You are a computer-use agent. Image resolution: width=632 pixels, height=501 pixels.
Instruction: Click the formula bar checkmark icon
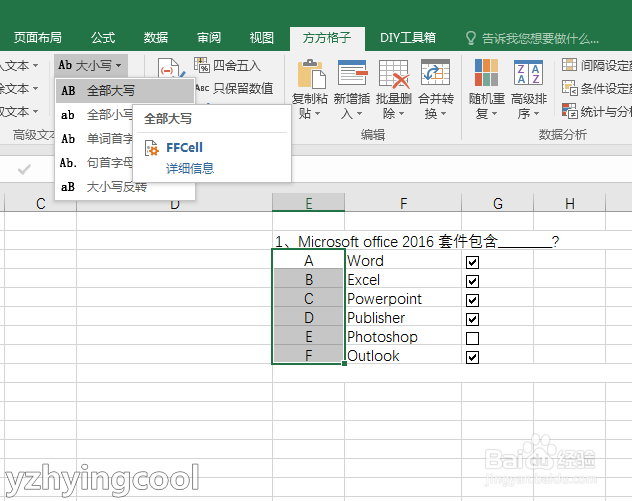[x=24, y=169]
